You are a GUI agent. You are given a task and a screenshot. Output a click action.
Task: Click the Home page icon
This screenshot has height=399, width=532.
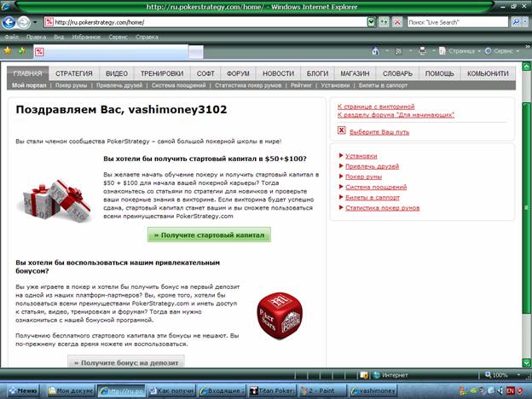375,51
